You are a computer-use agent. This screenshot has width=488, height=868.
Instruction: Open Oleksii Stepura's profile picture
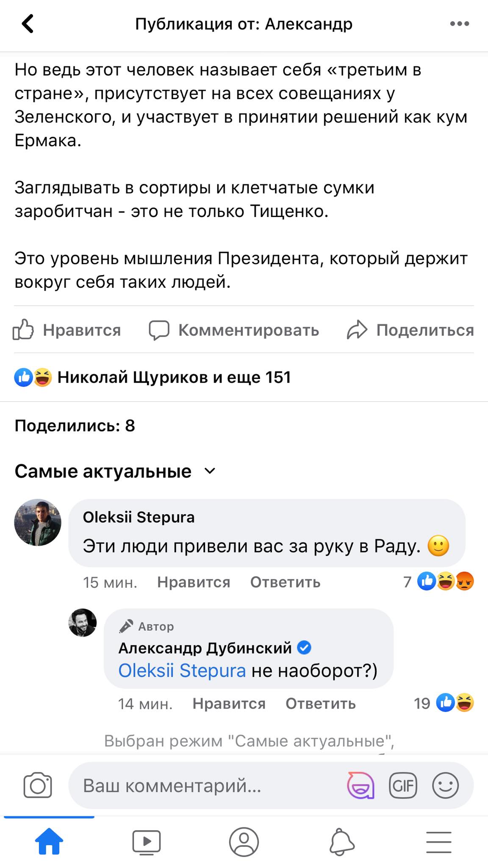pyautogui.click(x=38, y=522)
